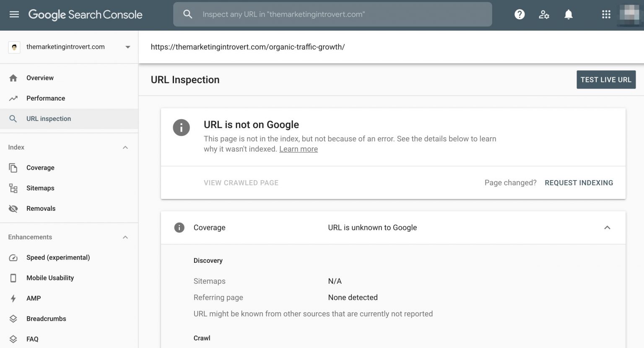Click the Removals crossed-eye icon
644x348 pixels.
[x=13, y=208]
